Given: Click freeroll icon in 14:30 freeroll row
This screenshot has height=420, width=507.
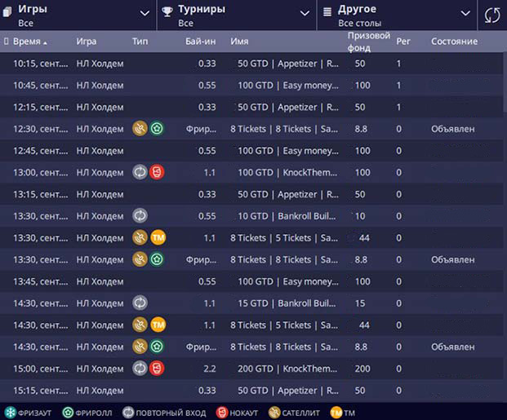Looking at the screenshot, I should (157, 347).
